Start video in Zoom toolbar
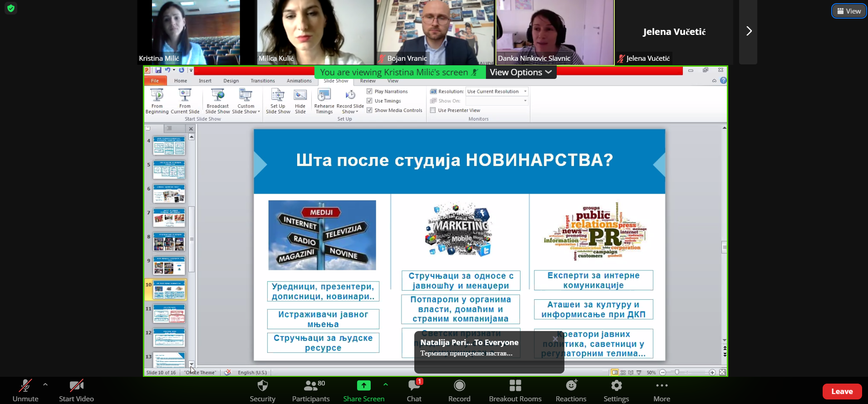 (x=76, y=390)
